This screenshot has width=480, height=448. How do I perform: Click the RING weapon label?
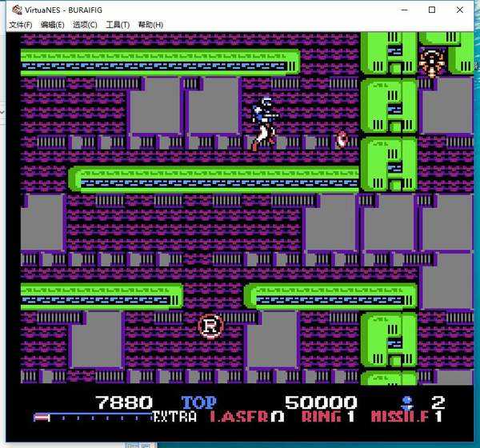click(321, 417)
